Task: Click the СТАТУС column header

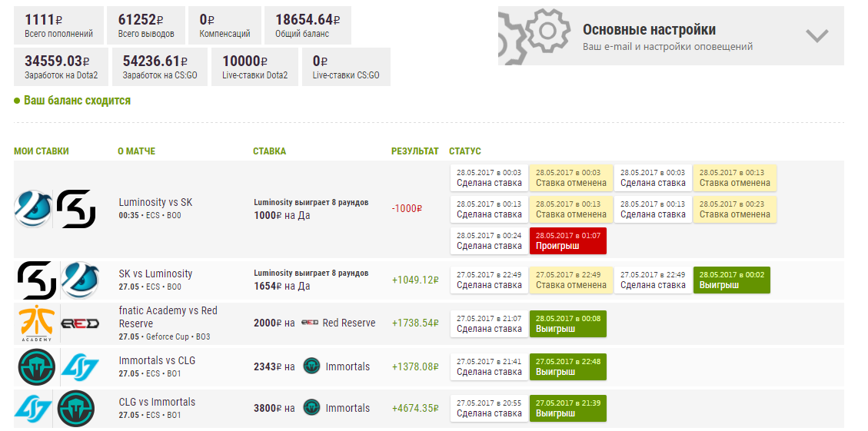Action: point(465,151)
